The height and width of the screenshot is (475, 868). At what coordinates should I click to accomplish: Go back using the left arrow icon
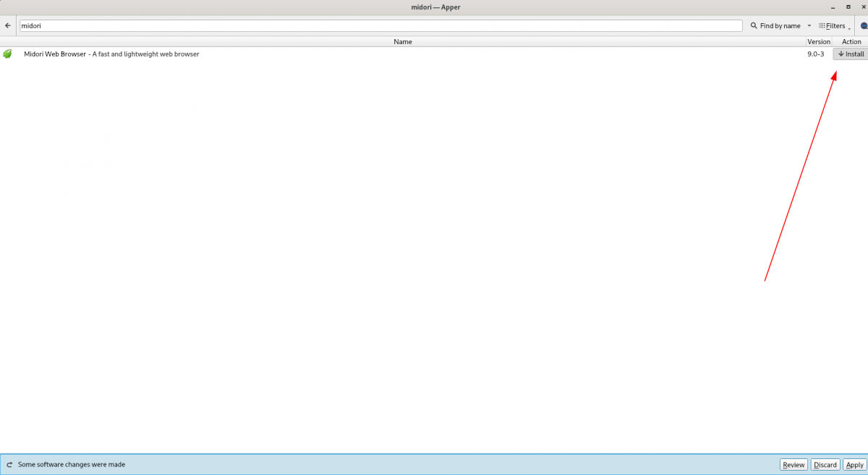click(8, 25)
